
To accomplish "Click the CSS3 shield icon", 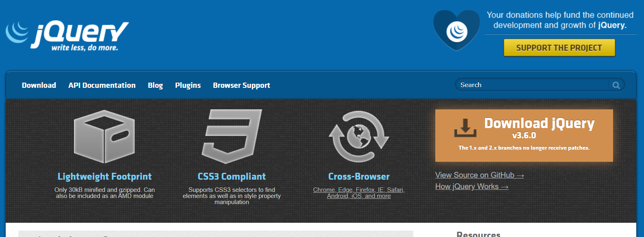I will 232,137.
